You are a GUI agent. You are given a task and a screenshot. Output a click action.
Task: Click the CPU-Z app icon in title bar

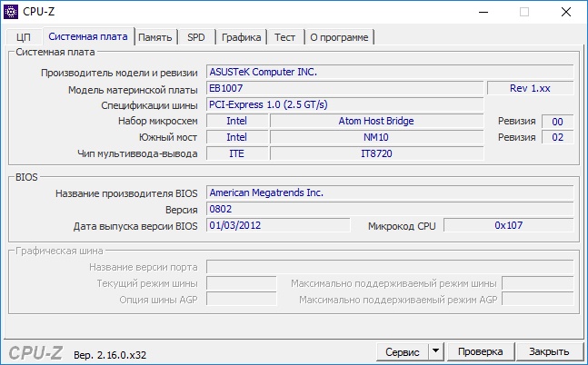point(11,12)
